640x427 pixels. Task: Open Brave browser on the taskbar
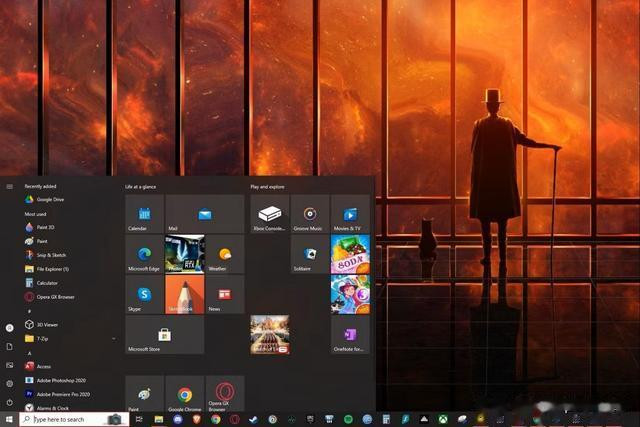coord(197,419)
